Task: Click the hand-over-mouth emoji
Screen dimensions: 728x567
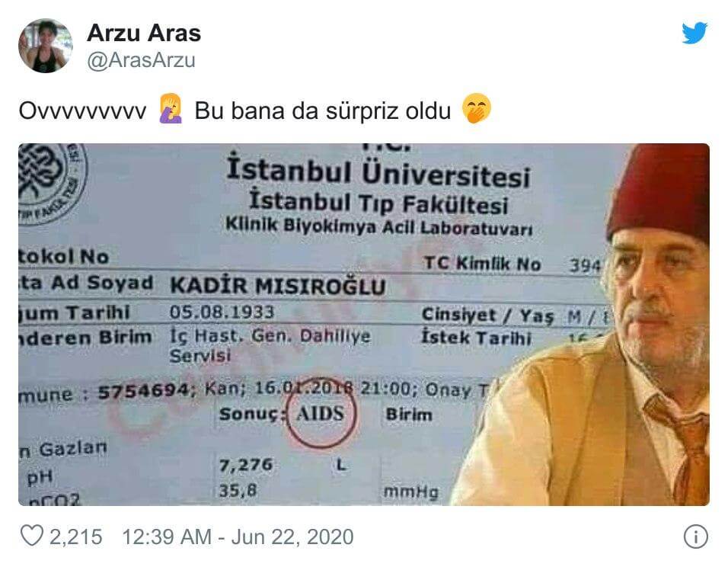Action: pyautogui.click(x=477, y=109)
